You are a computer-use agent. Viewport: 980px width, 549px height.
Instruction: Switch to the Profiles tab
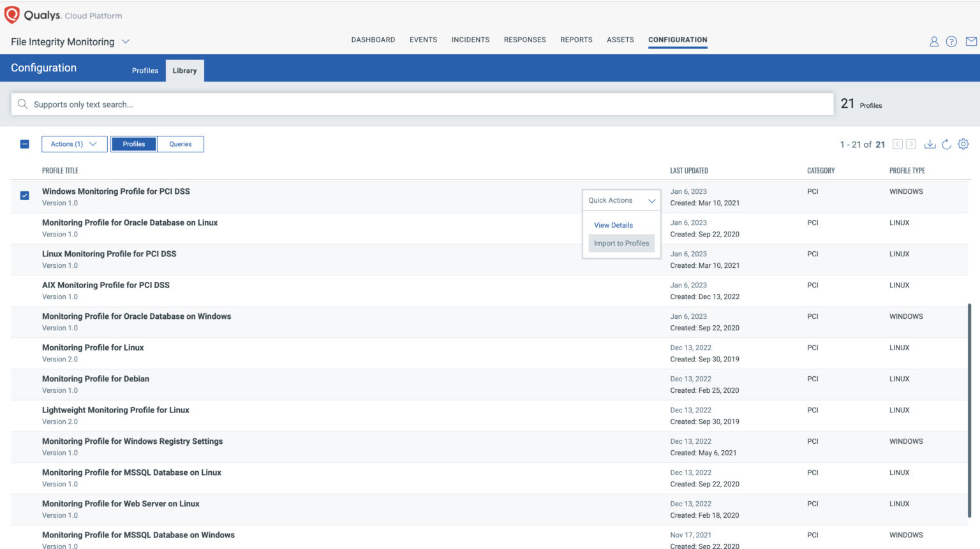coord(145,71)
